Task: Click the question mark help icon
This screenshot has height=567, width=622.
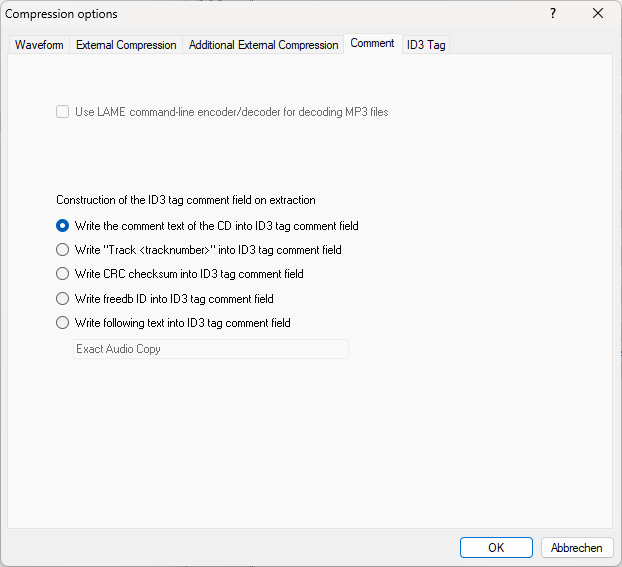Action: pos(553,14)
